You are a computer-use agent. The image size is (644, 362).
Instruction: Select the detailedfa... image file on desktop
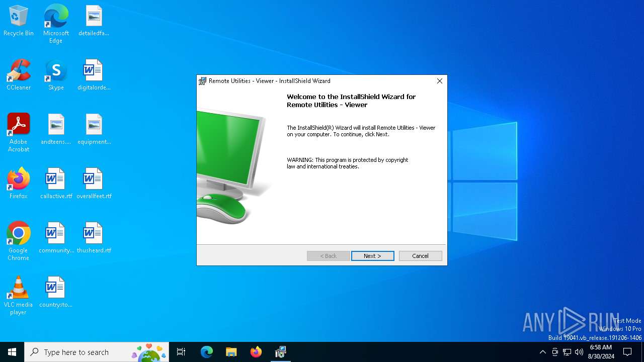(94, 21)
